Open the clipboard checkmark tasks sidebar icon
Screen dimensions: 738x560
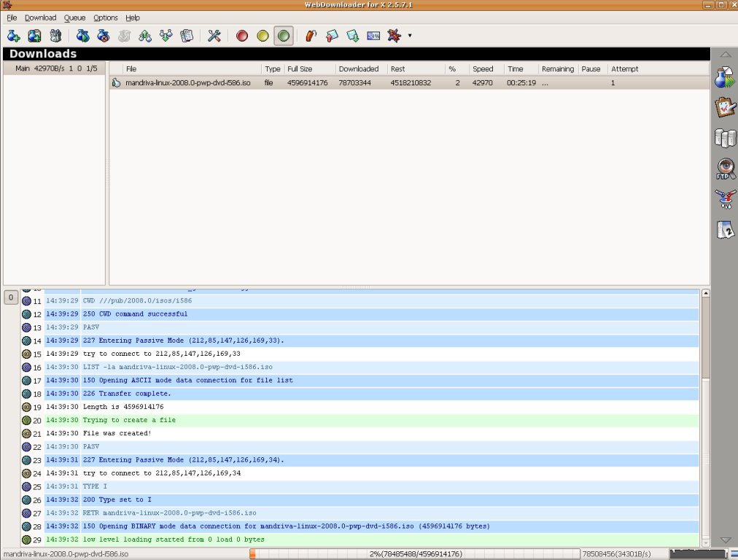click(x=725, y=107)
